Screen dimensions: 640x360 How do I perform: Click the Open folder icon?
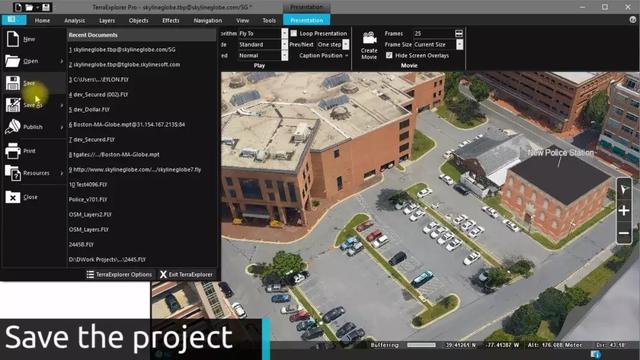[x=13, y=61]
